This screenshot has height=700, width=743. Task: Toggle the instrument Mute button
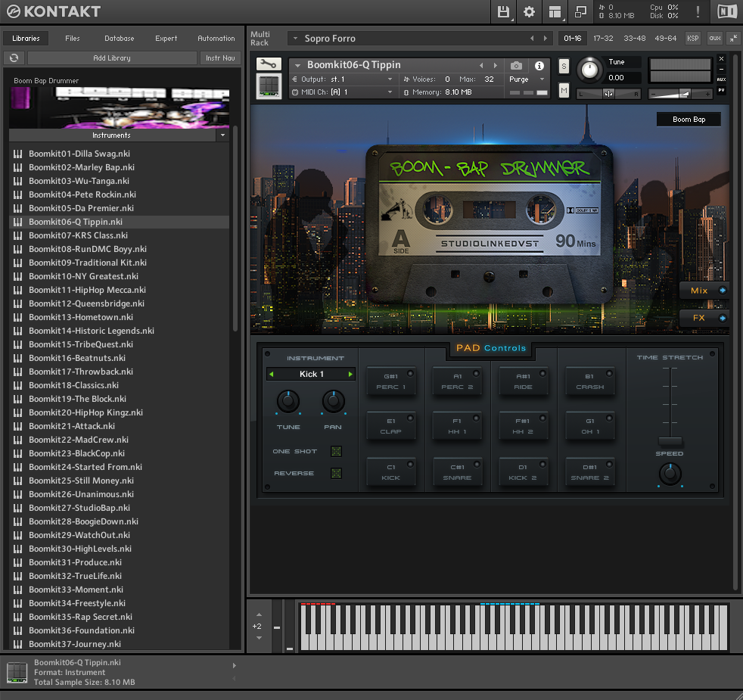click(x=564, y=90)
